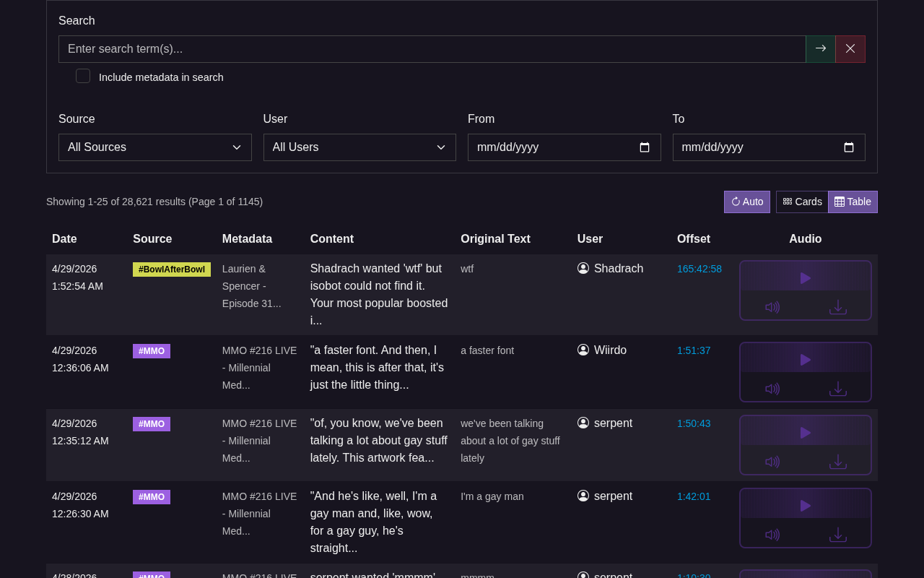Image resolution: width=924 pixels, height=578 pixels.
Task: Open offset link 165:42:58
Action: point(699,269)
